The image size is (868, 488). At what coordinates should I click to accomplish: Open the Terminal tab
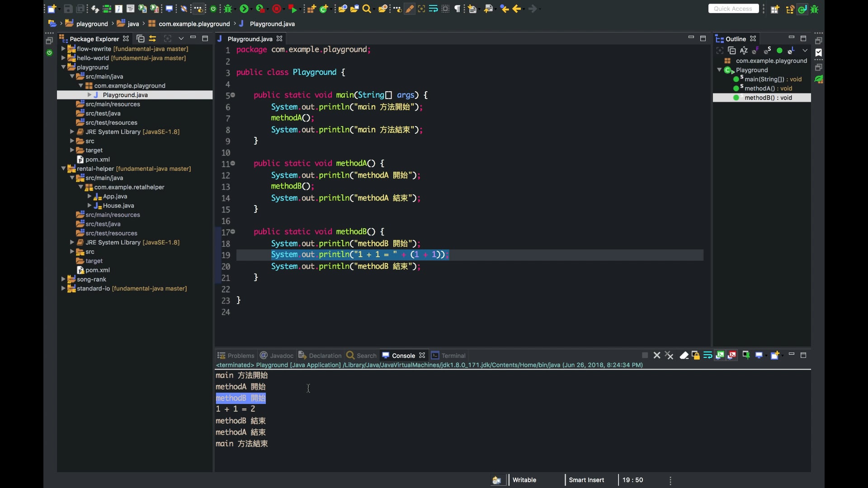tap(453, 356)
